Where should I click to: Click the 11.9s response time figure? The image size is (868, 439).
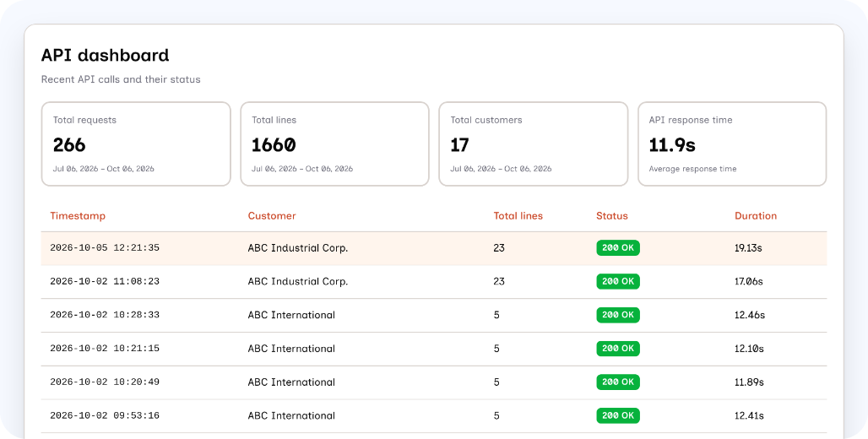672,145
